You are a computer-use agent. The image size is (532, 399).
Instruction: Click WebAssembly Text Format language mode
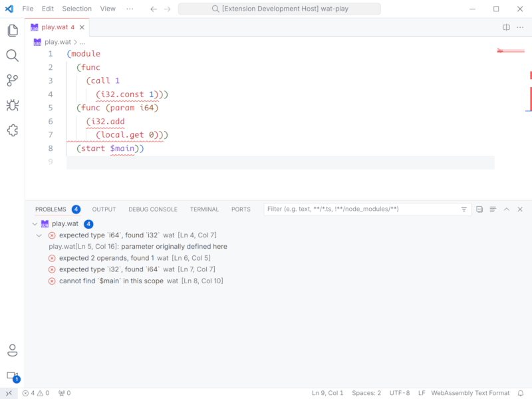click(470, 393)
